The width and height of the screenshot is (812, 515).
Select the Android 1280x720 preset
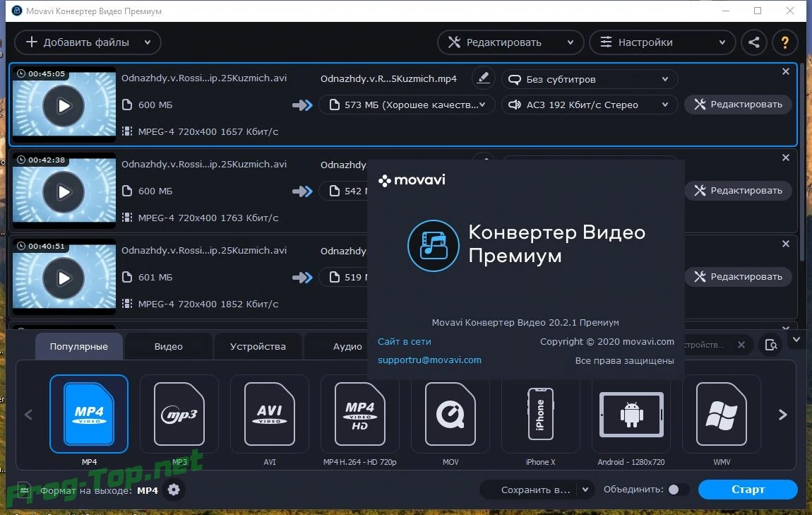631,414
